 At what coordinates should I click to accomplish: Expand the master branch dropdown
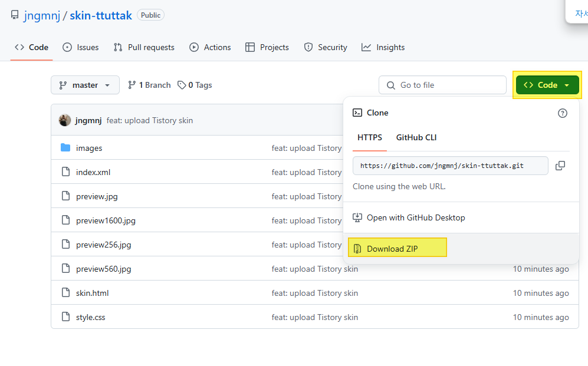click(85, 85)
